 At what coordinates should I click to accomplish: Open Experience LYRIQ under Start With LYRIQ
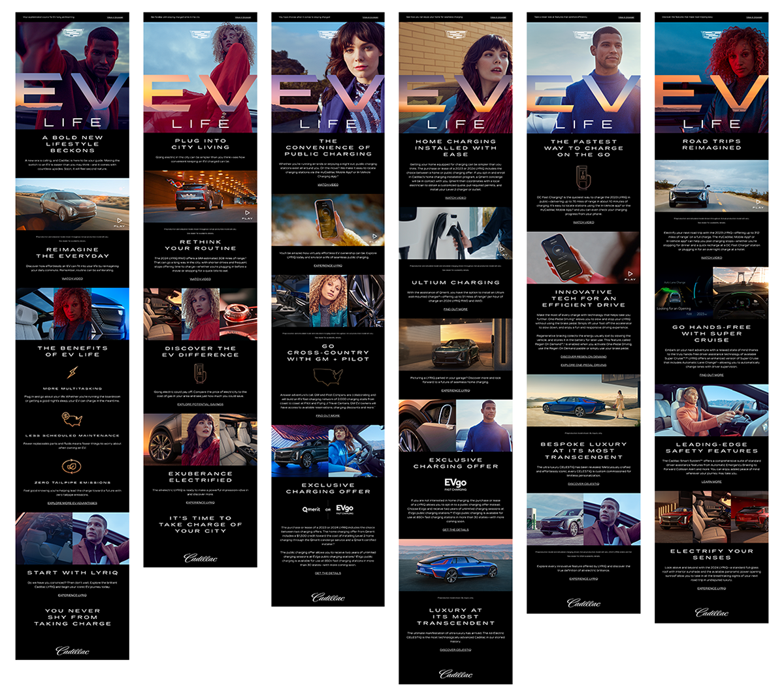(73, 595)
